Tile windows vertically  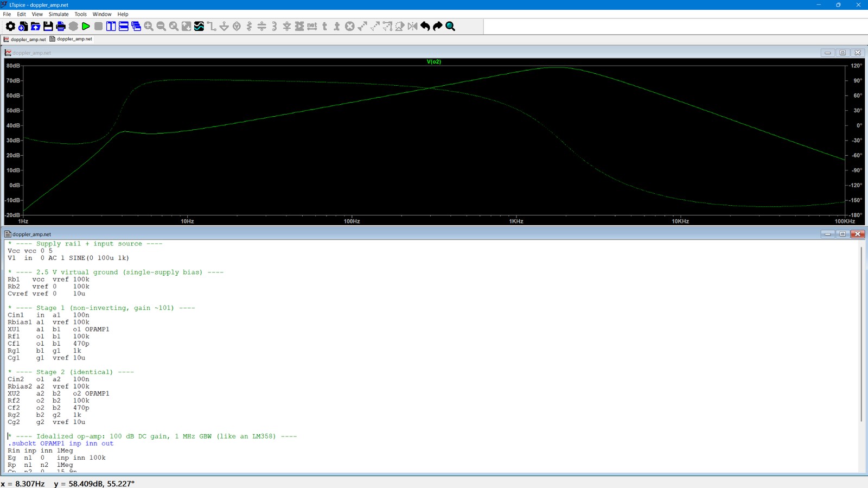tap(111, 26)
